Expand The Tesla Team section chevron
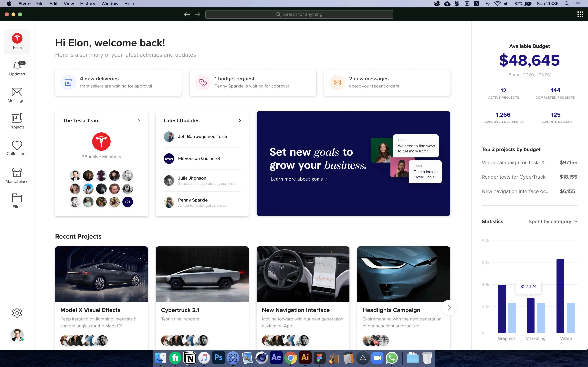This screenshot has width=588, height=367. click(139, 120)
